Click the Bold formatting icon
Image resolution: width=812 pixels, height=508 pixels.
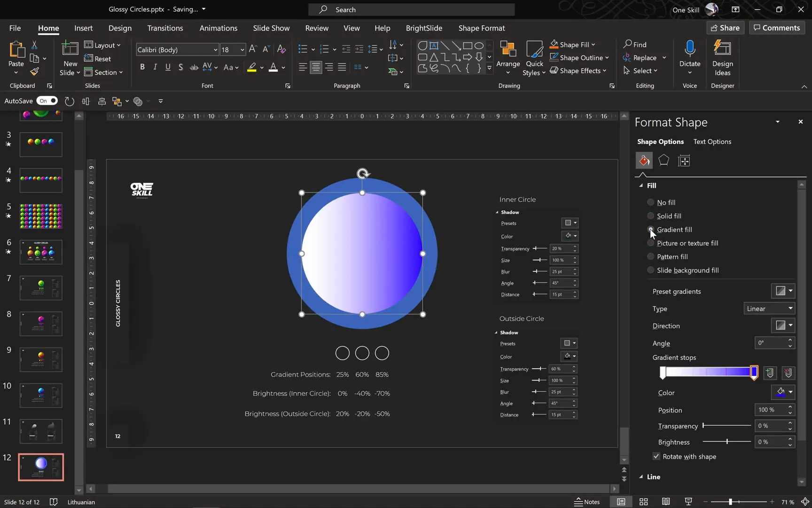coord(142,67)
